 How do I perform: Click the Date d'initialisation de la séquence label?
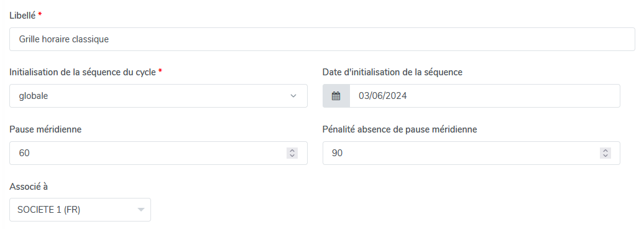click(393, 72)
